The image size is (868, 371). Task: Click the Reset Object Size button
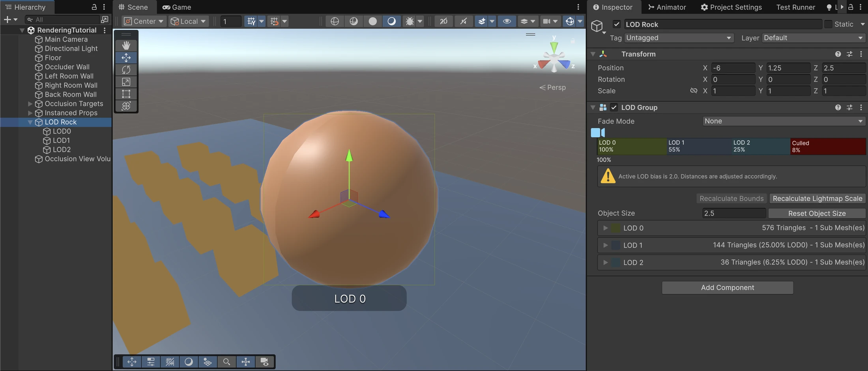click(817, 213)
